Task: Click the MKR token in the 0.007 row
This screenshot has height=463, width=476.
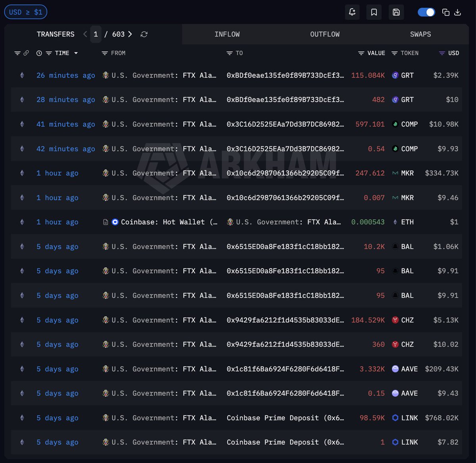Action: pyautogui.click(x=403, y=198)
